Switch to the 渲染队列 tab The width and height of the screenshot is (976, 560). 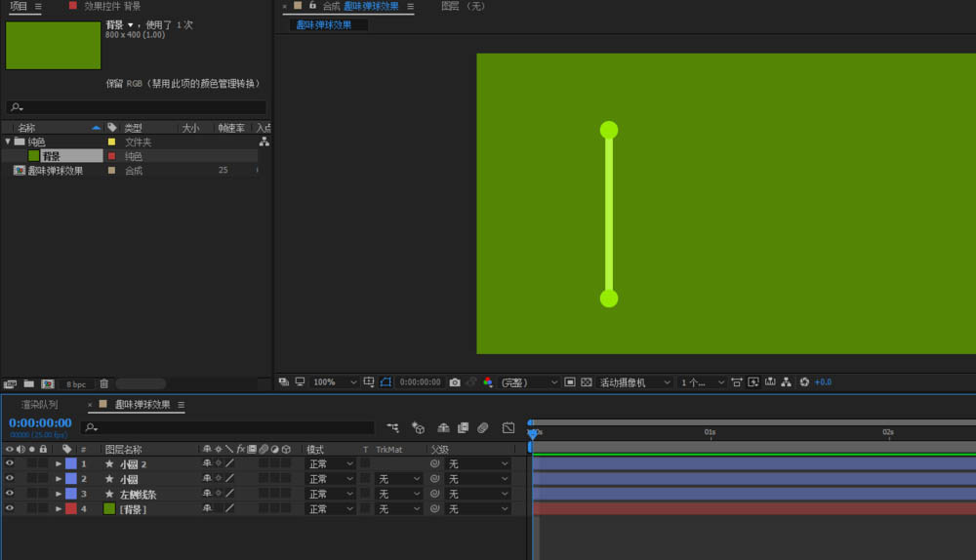coord(39,405)
